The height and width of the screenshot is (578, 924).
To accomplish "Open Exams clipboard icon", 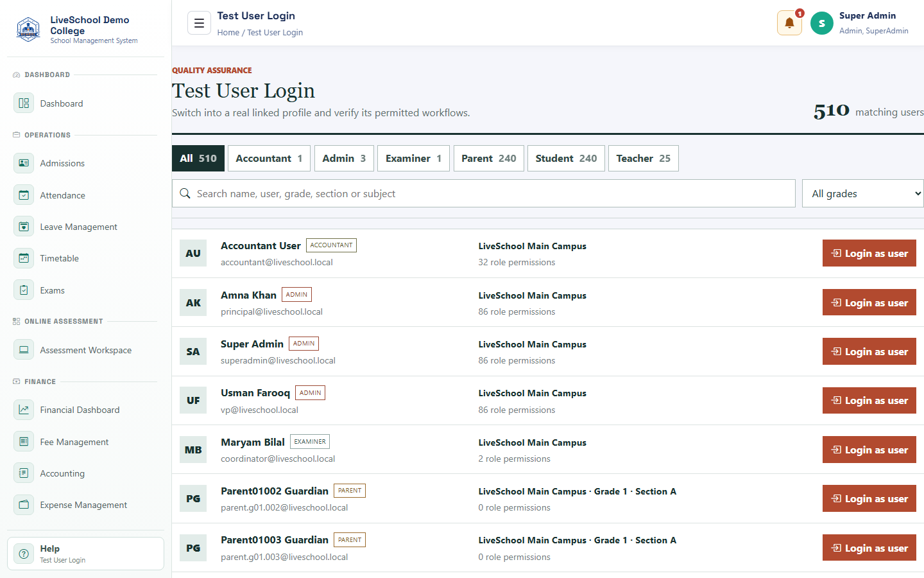I will [x=24, y=290].
